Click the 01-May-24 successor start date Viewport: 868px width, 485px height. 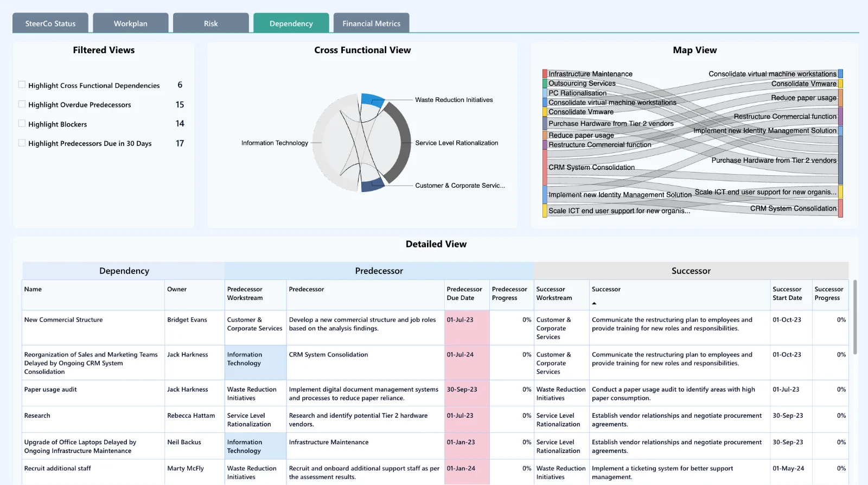pyautogui.click(x=788, y=468)
